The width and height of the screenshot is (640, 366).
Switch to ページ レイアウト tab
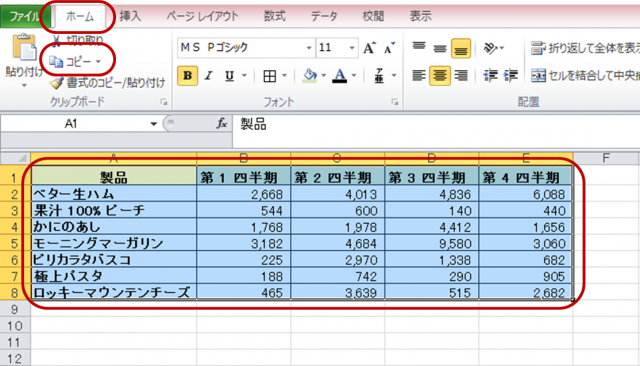[x=202, y=16]
